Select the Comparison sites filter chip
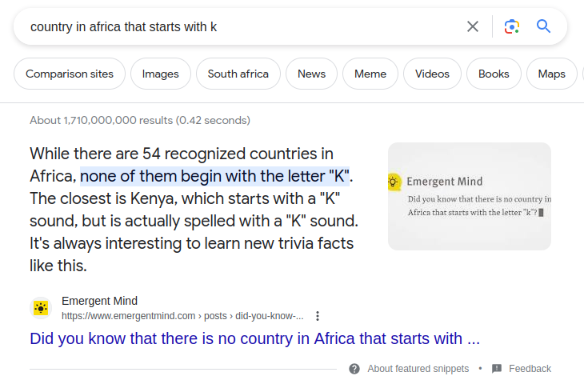The height and width of the screenshot is (392, 584). (70, 74)
